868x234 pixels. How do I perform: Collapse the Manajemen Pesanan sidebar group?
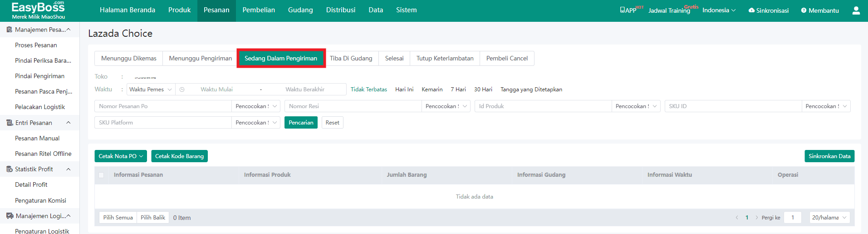69,30
